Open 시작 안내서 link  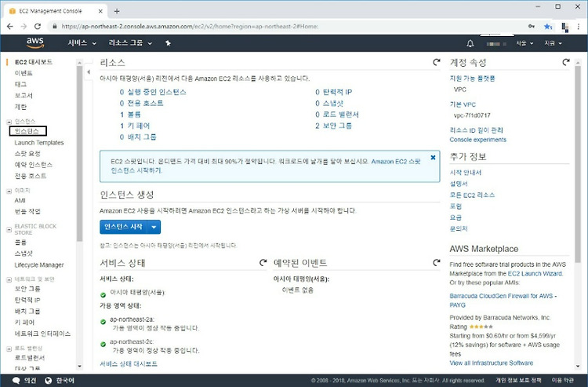point(466,173)
